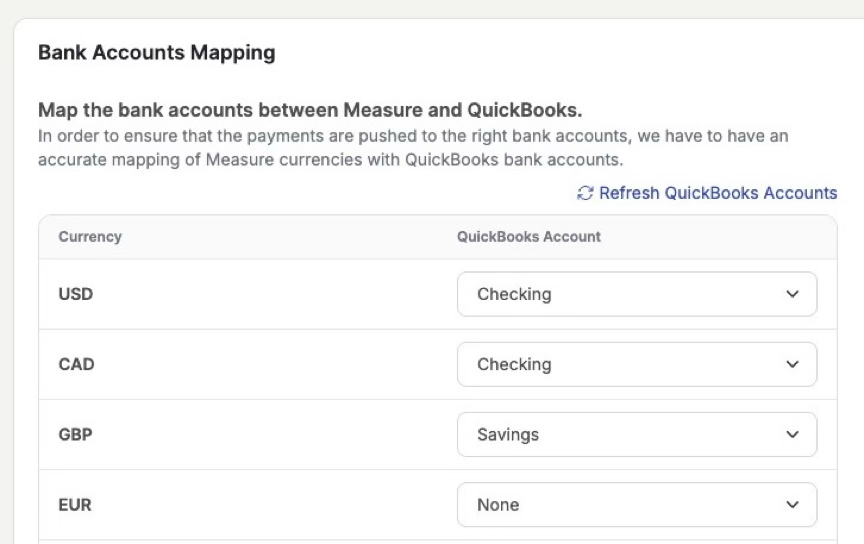Select the CAD currency label
The width and height of the screenshot is (864, 544).
click(x=76, y=364)
